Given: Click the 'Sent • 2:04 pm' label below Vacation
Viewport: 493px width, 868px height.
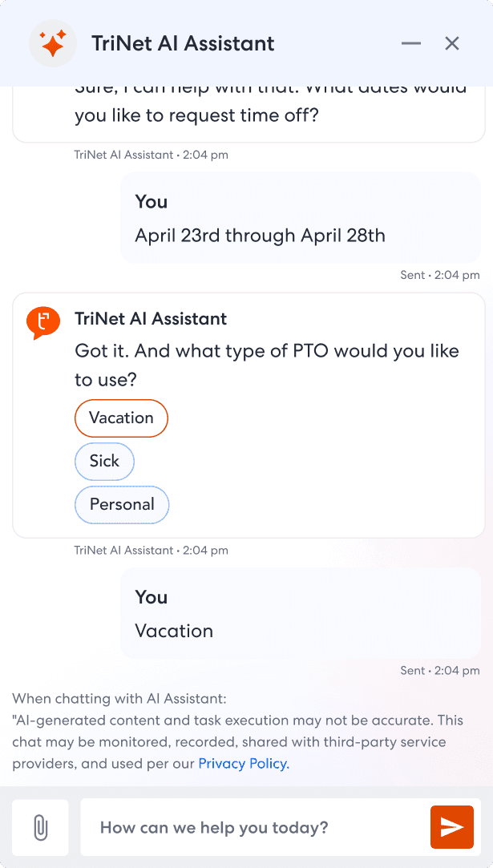Looking at the screenshot, I should coord(439,670).
